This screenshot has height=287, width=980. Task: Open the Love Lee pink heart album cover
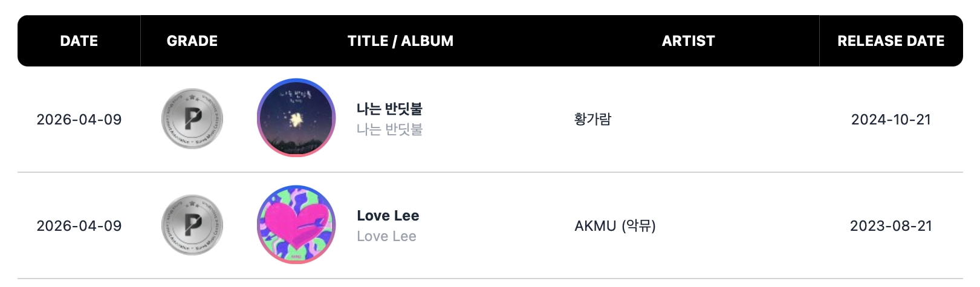[296, 224]
